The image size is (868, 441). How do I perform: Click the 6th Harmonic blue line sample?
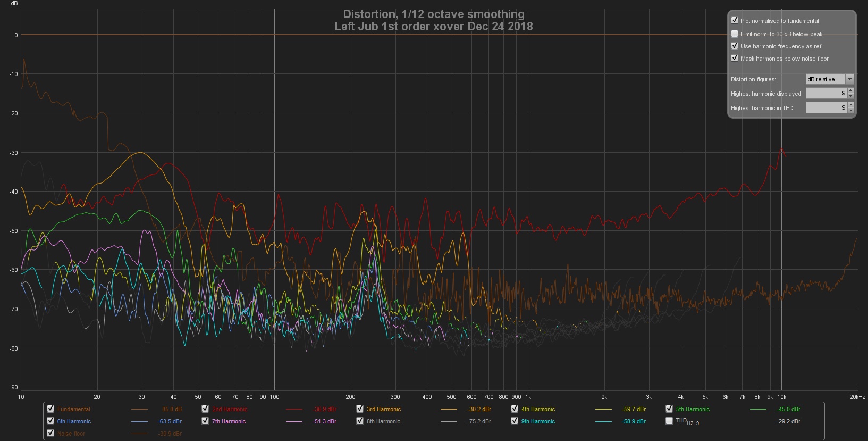[139, 422]
